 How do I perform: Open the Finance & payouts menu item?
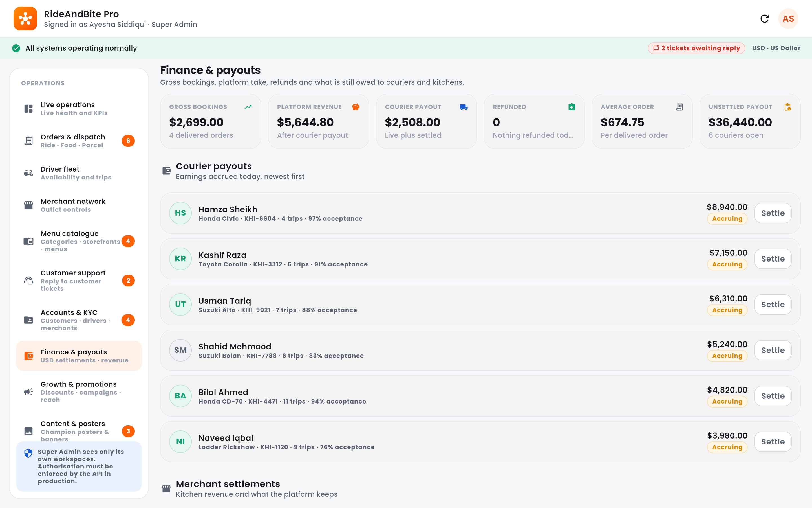(x=79, y=356)
